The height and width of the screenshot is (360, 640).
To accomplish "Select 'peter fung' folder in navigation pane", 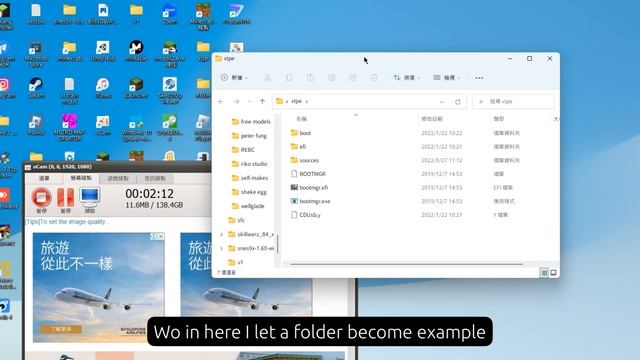I will pos(249,136).
